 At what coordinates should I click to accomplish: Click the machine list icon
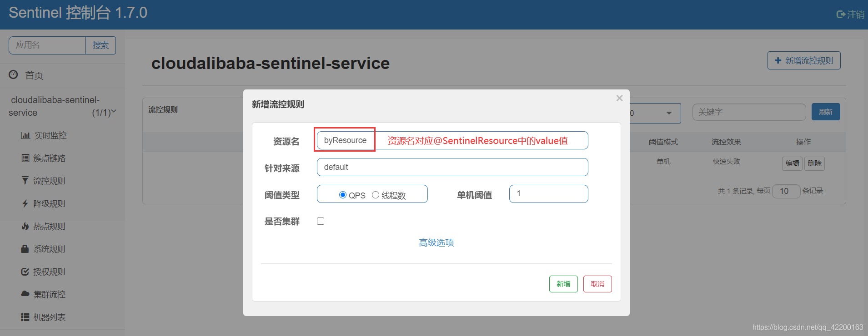25,317
